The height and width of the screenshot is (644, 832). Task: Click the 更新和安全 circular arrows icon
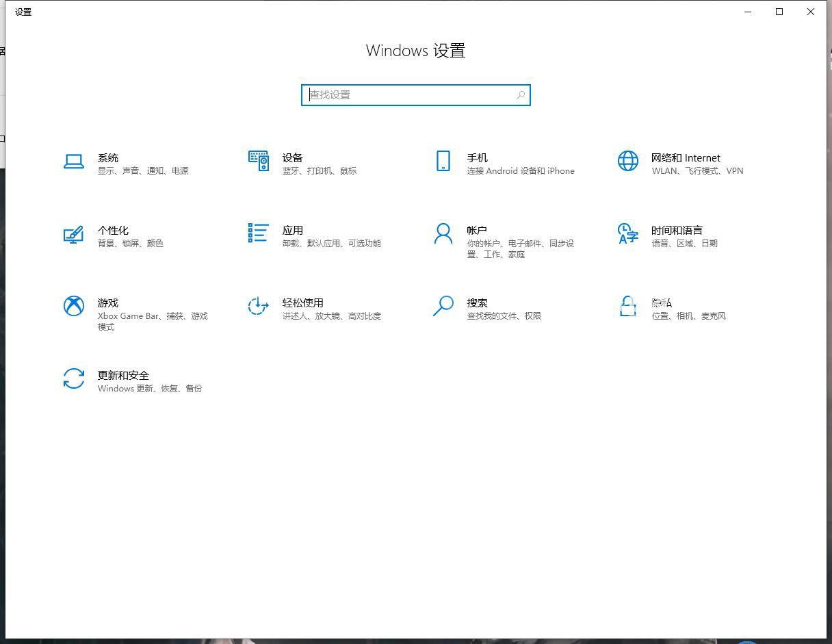[x=74, y=378]
